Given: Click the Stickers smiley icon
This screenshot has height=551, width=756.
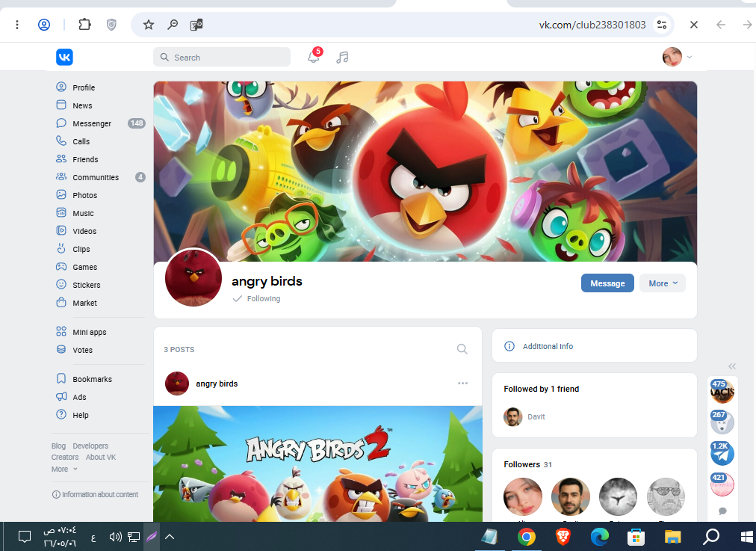Looking at the screenshot, I should (x=61, y=284).
